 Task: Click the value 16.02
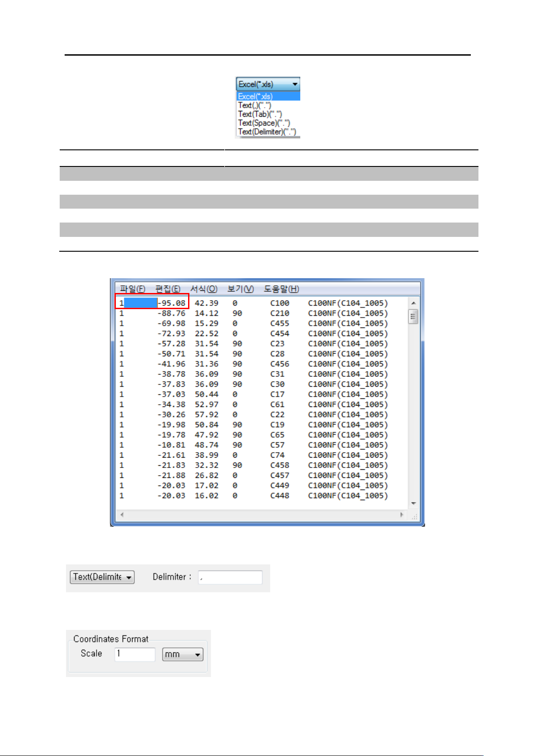coord(206,496)
